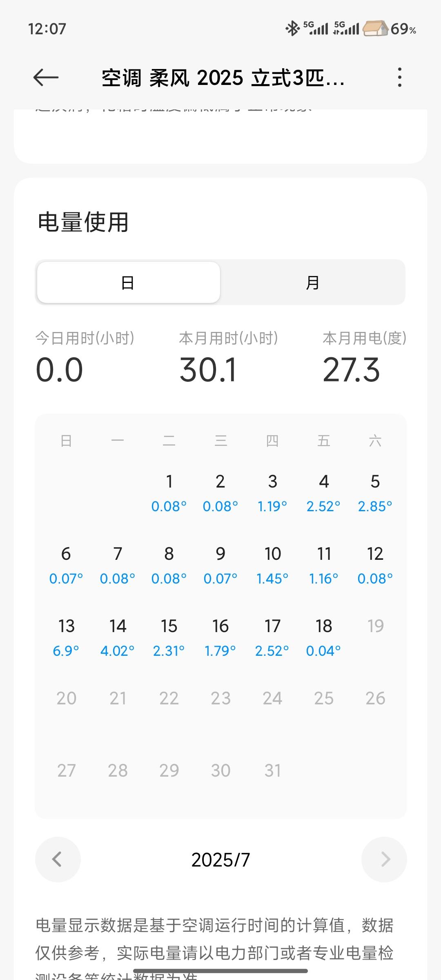Tap the battery house icon in status bar
The width and height of the screenshot is (441, 980).
pos(375,29)
